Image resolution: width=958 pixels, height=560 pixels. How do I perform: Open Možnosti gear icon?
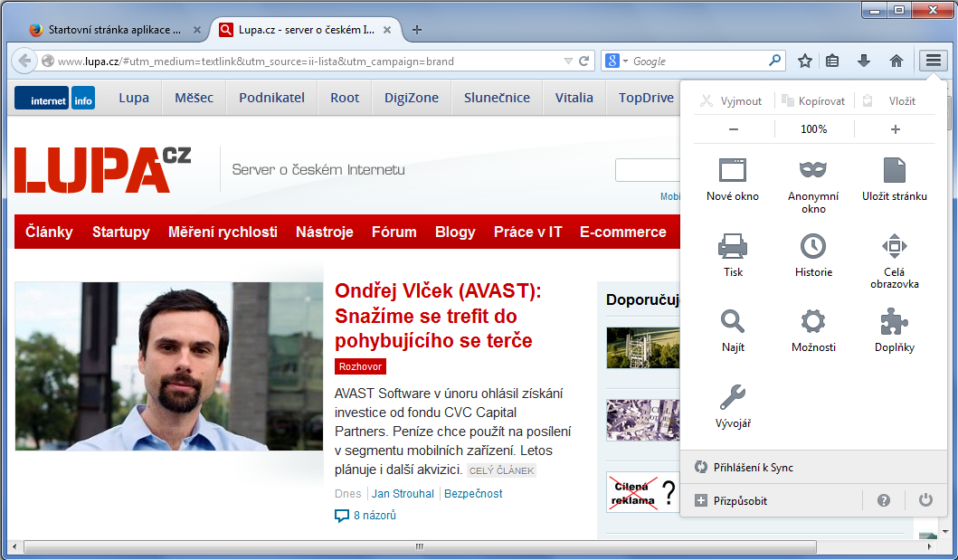813,330
